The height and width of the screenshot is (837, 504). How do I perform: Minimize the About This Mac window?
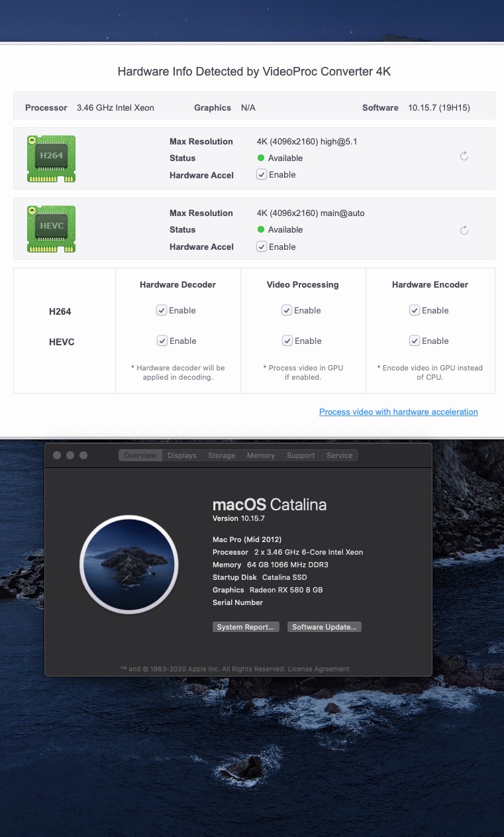click(70, 455)
